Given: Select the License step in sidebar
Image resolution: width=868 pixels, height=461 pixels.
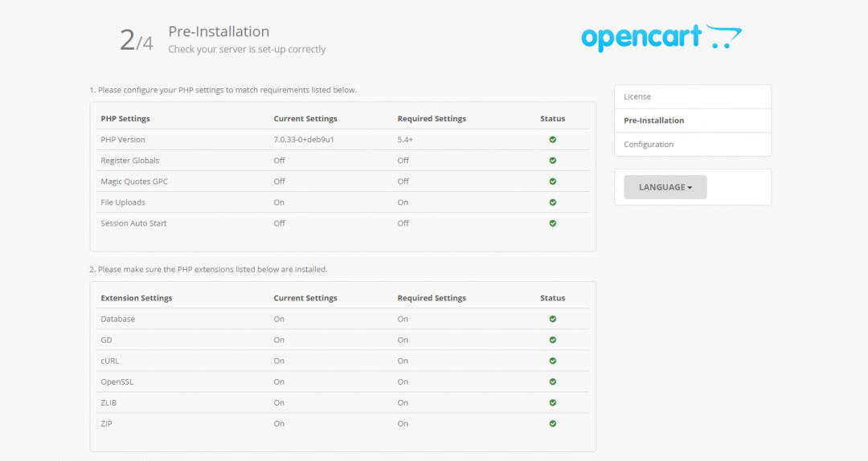Looking at the screenshot, I should click(693, 96).
